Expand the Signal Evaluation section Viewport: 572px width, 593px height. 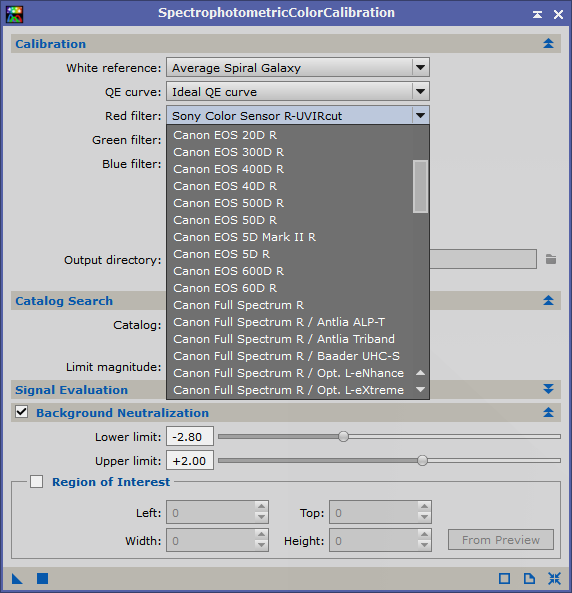coord(548,389)
